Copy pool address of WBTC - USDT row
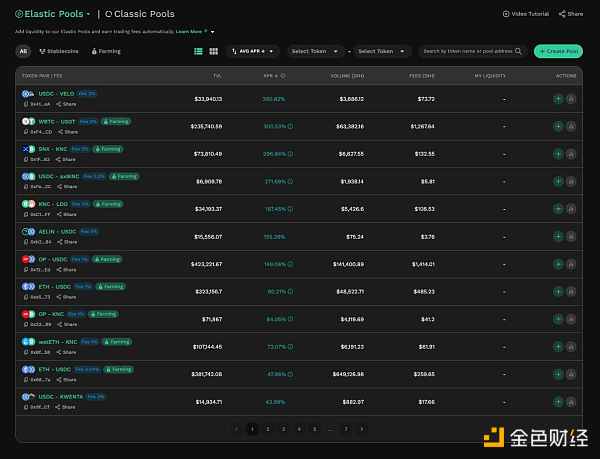 coord(26,132)
